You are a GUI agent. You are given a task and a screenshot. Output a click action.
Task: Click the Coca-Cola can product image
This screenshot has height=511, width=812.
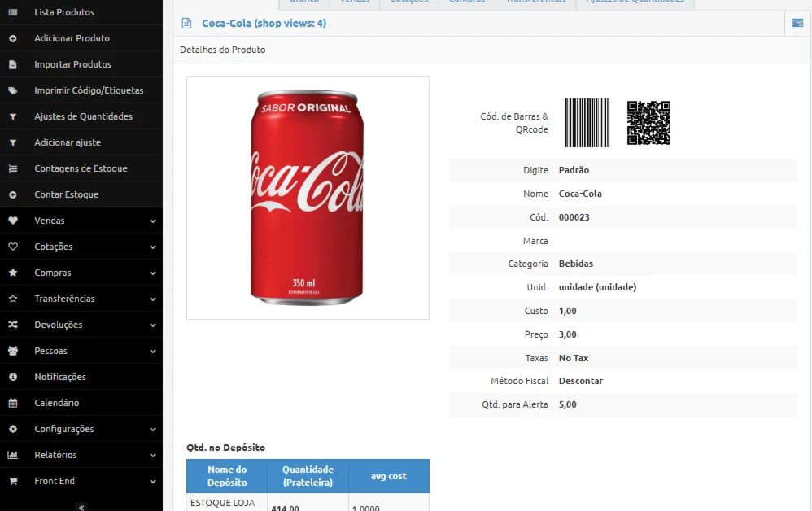click(308, 198)
